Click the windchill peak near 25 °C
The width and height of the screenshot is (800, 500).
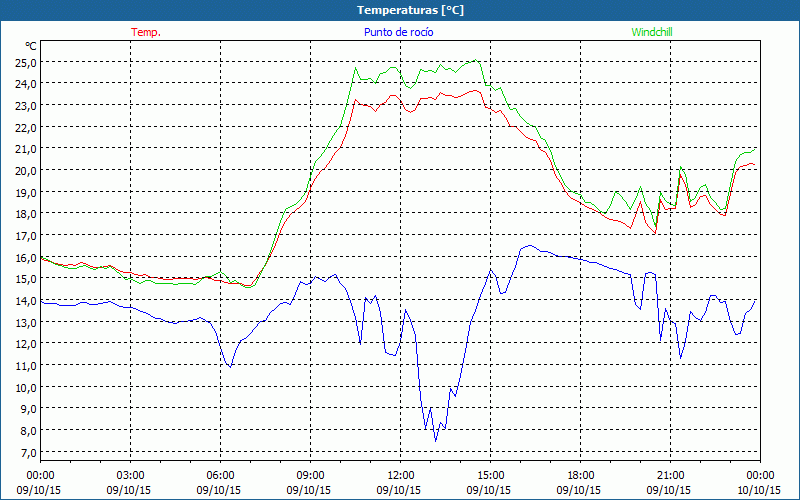(x=476, y=60)
